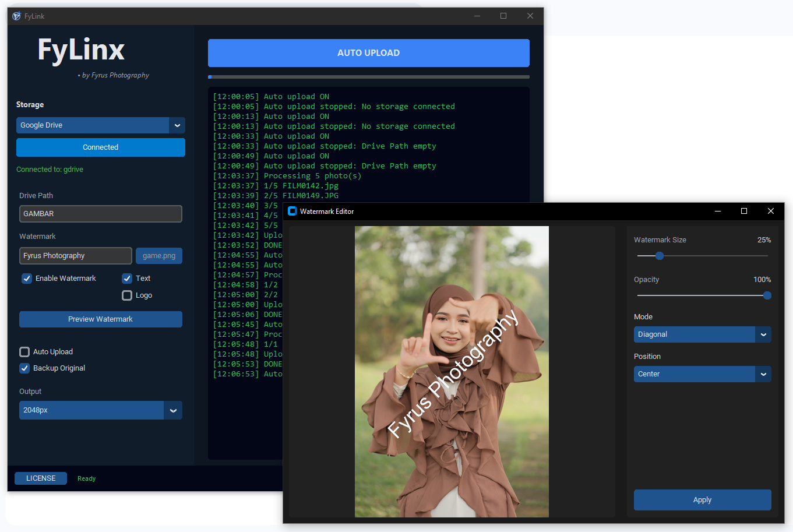Open the Google Drive storage dropdown
This screenshot has height=532, width=793.
coord(101,125)
